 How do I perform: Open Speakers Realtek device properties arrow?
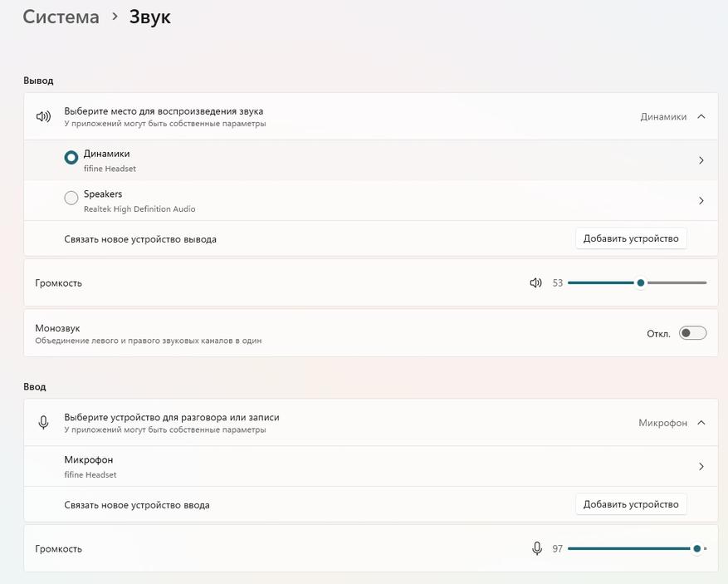click(x=701, y=201)
